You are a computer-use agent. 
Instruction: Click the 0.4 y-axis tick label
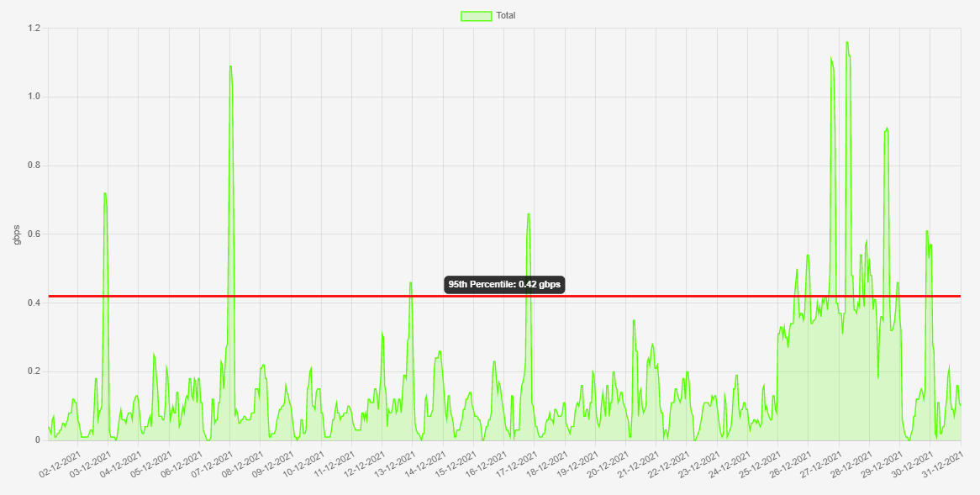34,303
